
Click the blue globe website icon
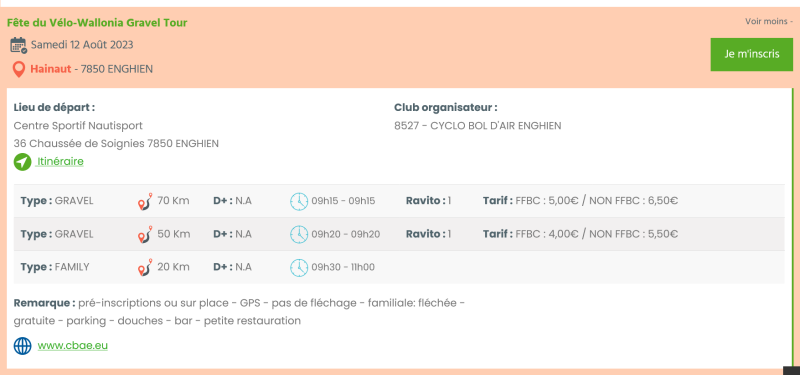(22, 346)
